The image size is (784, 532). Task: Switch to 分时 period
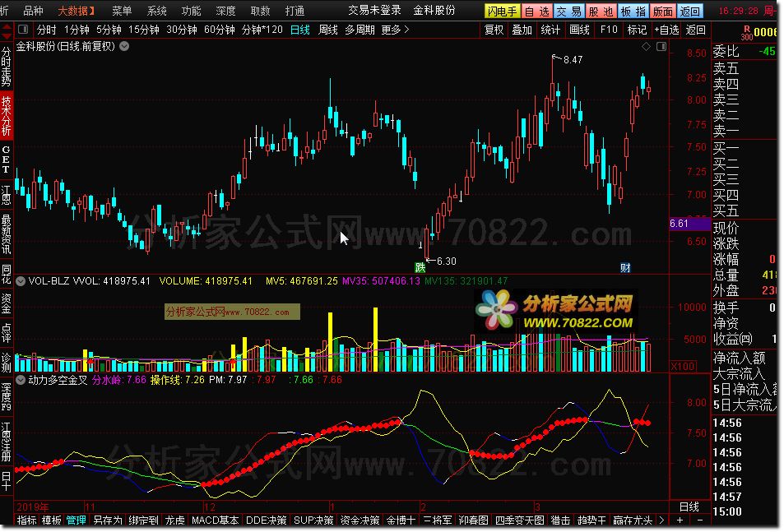coord(47,30)
